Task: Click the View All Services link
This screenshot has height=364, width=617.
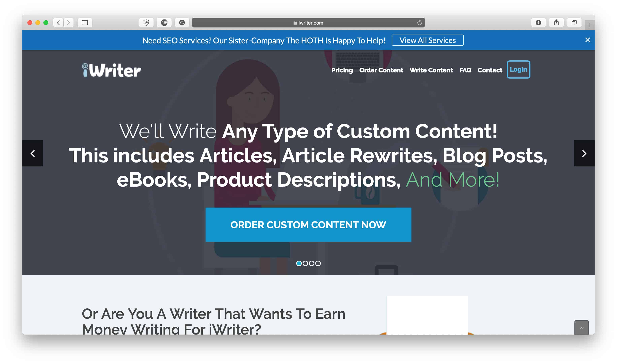Action: point(428,40)
